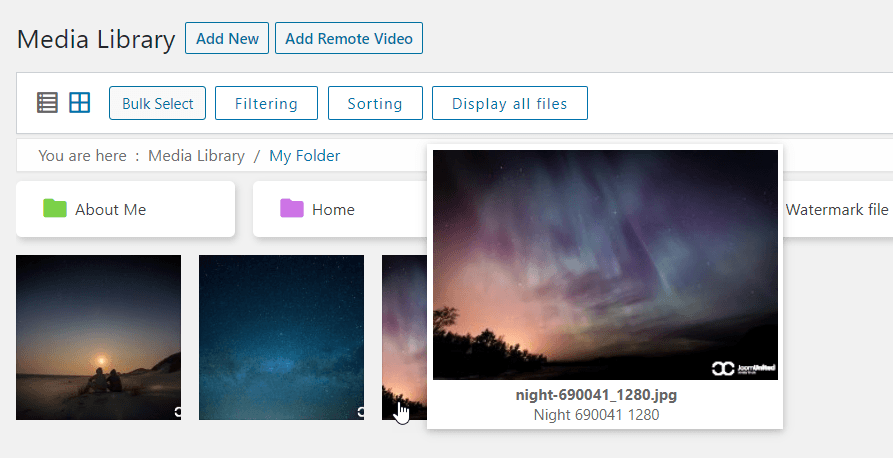Screen dimensions: 893x458
Task: Click the JoomUnited watermark logo in the preview
Action: [740, 368]
